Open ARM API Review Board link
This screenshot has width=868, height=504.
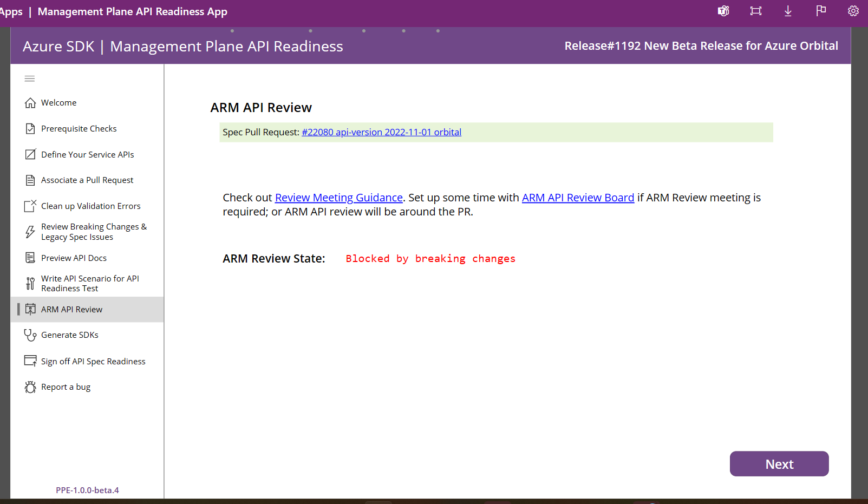click(578, 198)
